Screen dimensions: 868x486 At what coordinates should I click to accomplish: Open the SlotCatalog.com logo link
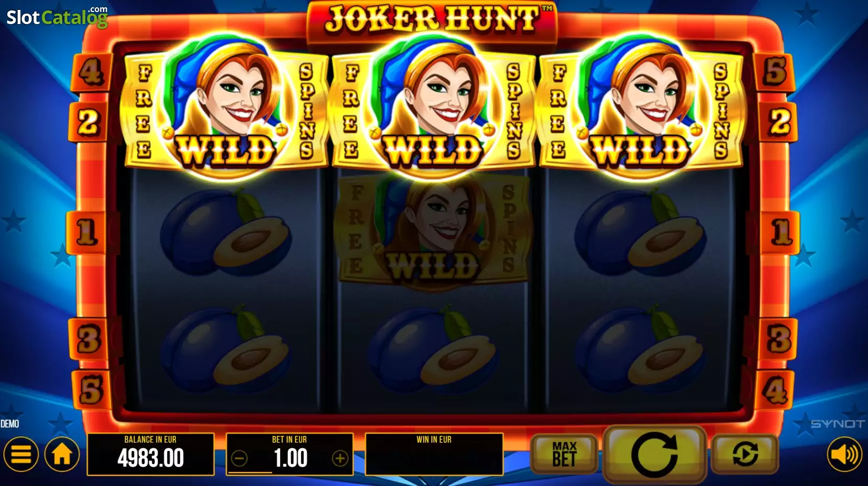point(57,17)
